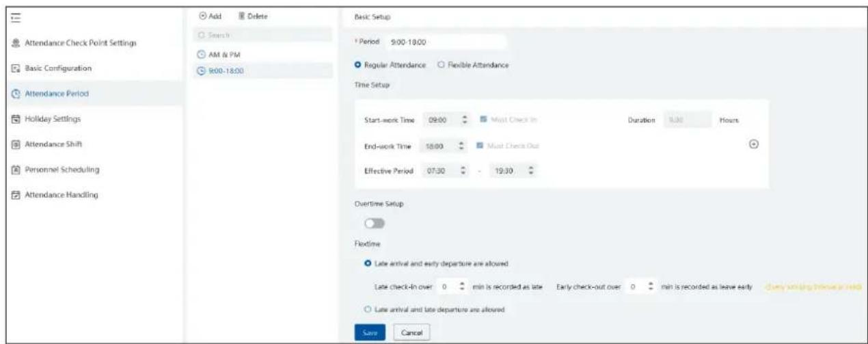Click the Period name input field
868x344 pixels.
pyautogui.click(x=445, y=42)
